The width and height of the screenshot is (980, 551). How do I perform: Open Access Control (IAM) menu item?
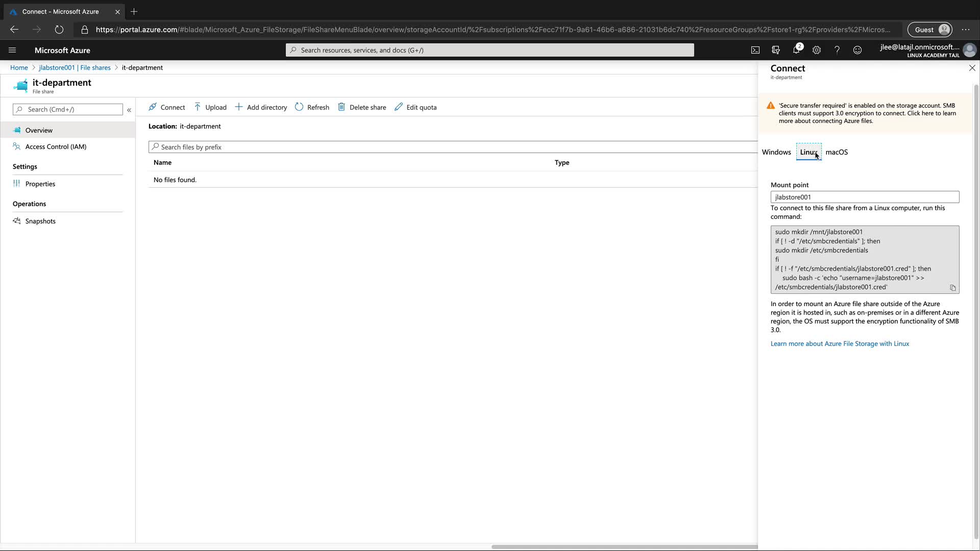(x=56, y=146)
